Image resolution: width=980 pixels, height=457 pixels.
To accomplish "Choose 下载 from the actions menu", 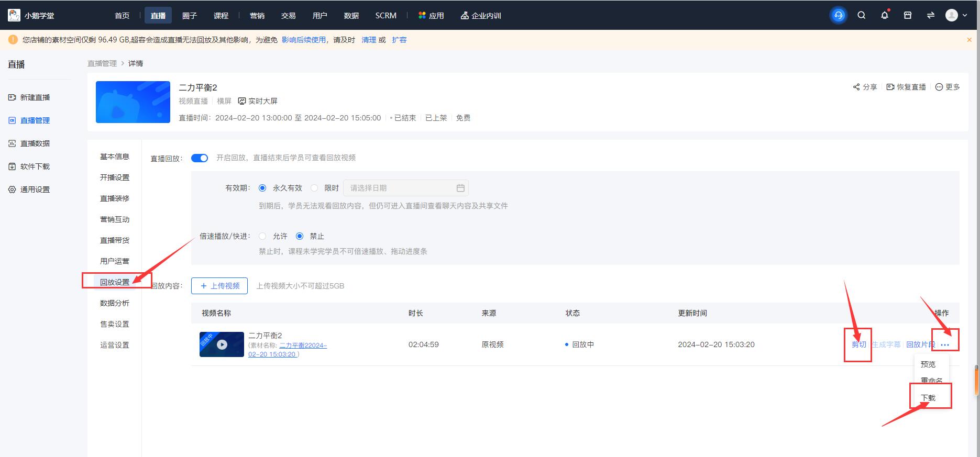I will point(928,398).
